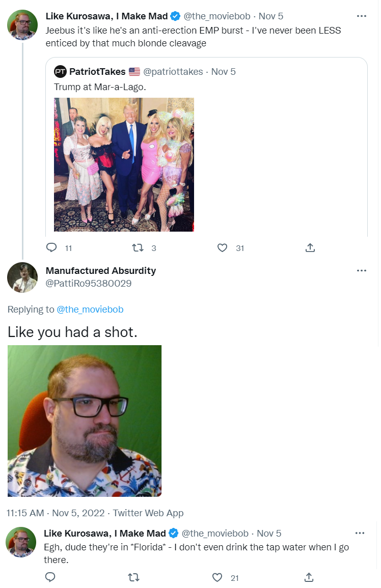Enlarge the photo of man in glasses
This screenshot has width=381, height=588.
[x=85, y=421]
